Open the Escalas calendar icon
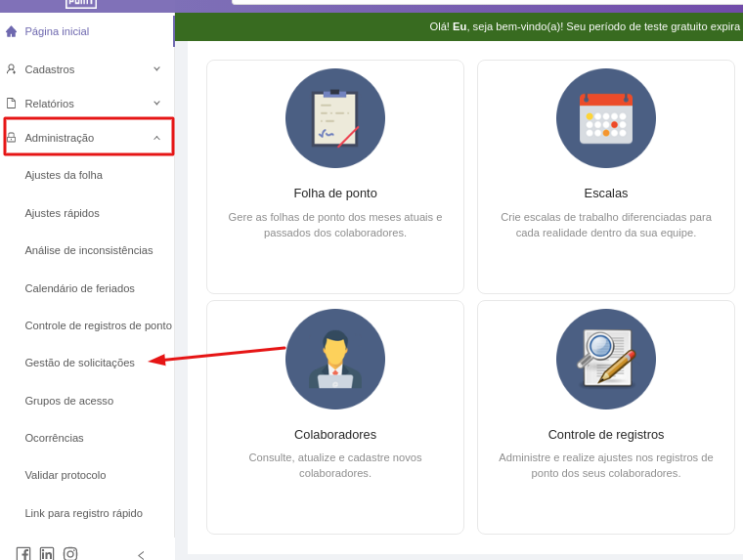This screenshot has width=743, height=560. 606,118
